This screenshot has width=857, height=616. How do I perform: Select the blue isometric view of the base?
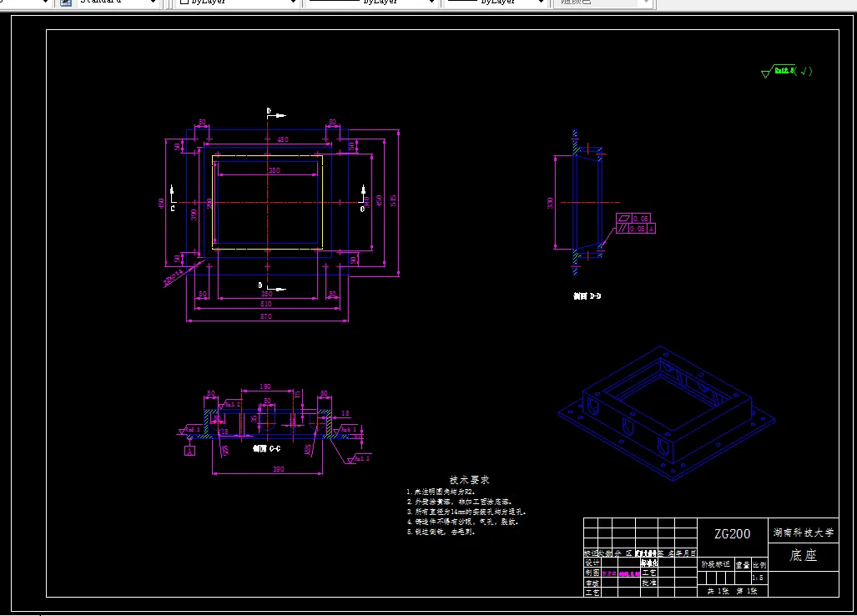tap(667, 413)
